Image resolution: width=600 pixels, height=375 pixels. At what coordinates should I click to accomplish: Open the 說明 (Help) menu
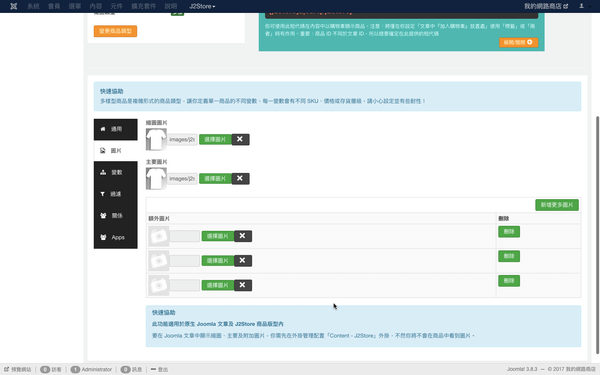click(x=171, y=6)
